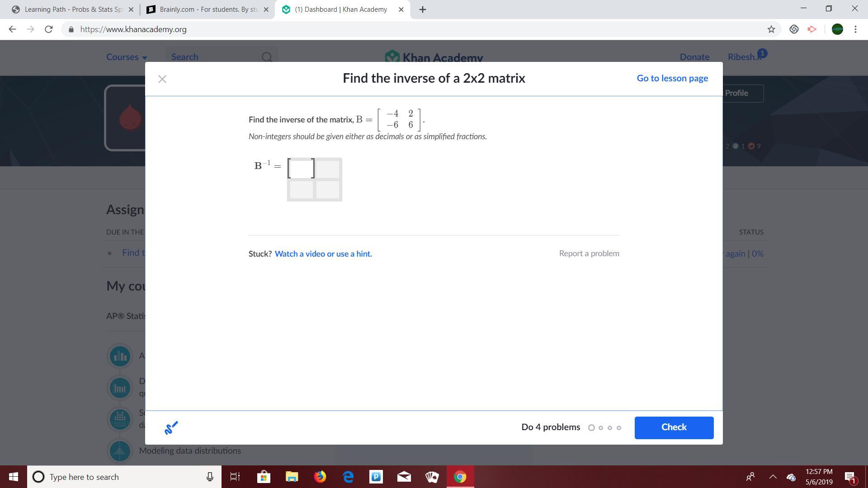This screenshot has width=868, height=488.
Task: Select the top-right matrix answer cell
Action: [328, 169]
